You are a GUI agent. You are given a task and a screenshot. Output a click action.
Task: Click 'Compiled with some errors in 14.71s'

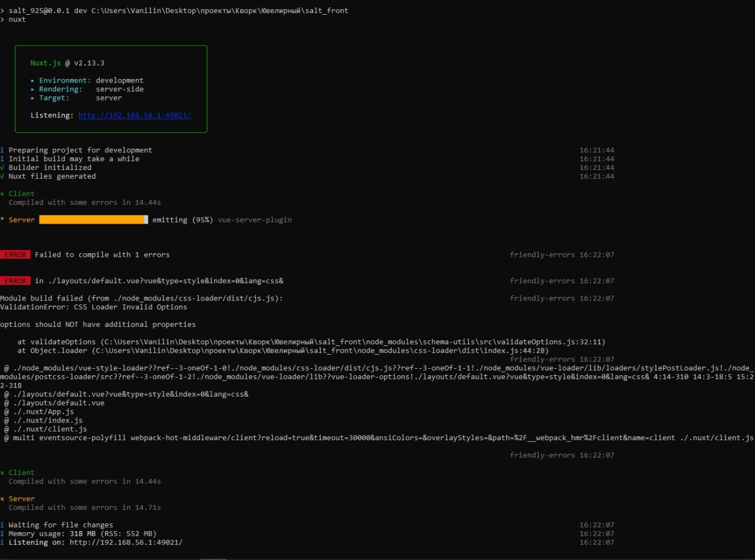tap(84, 507)
